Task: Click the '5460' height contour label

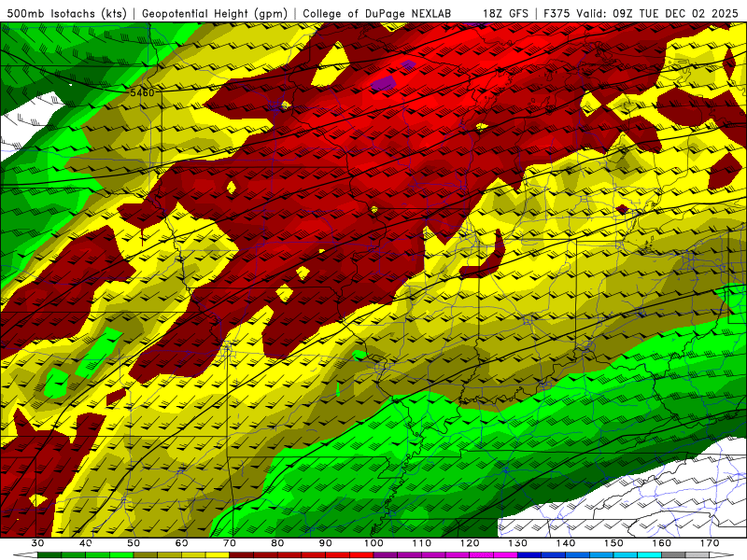Action: [143, 92]
